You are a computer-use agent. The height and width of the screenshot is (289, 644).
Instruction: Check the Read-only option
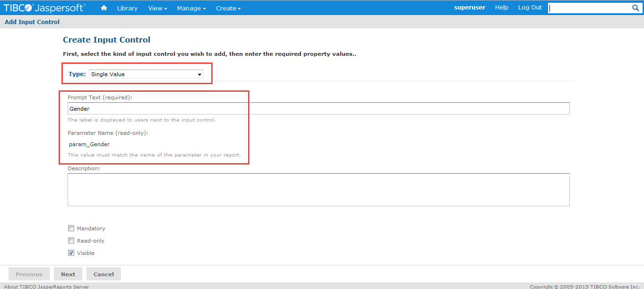[x=71, y=240]
